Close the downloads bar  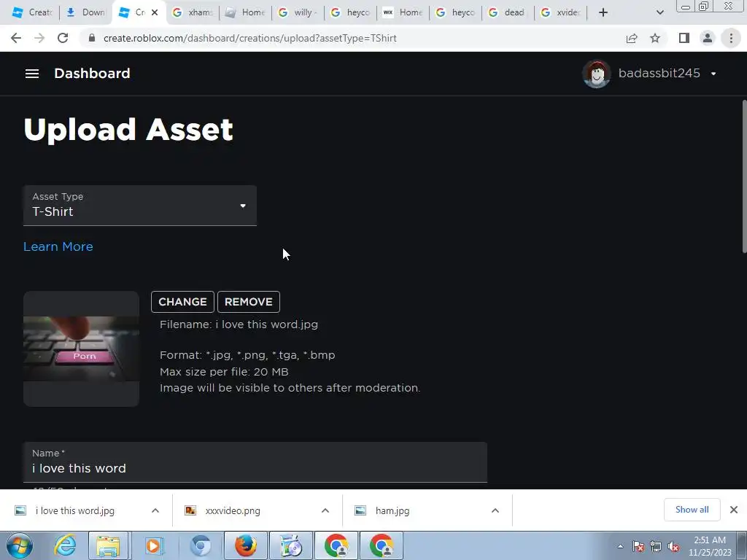coord(734,510)
